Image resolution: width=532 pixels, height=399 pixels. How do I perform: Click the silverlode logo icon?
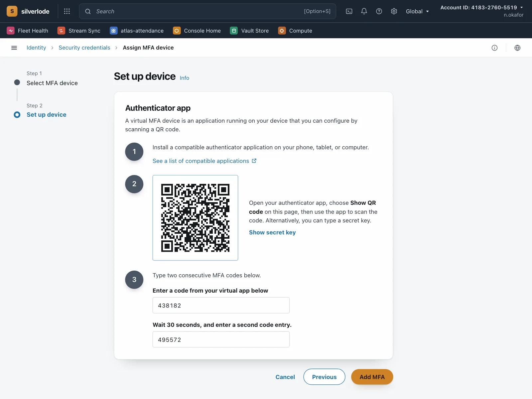point(12,11)
